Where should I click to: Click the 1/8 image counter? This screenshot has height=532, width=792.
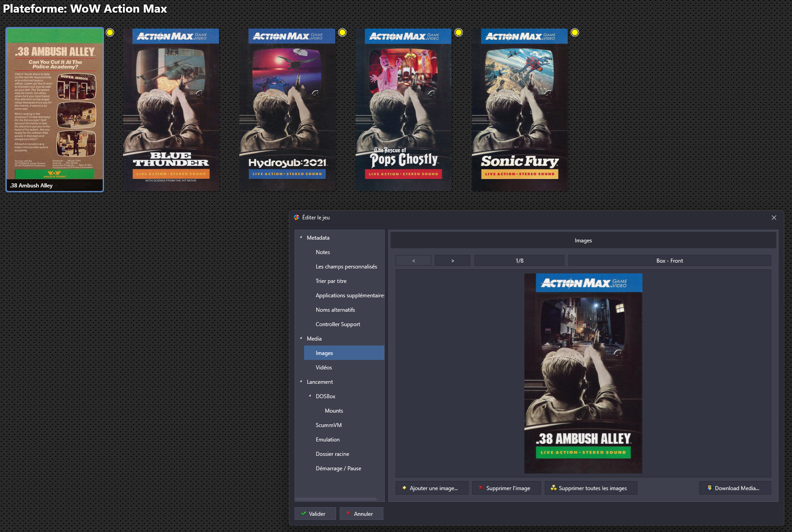click(x=519, y=261)
